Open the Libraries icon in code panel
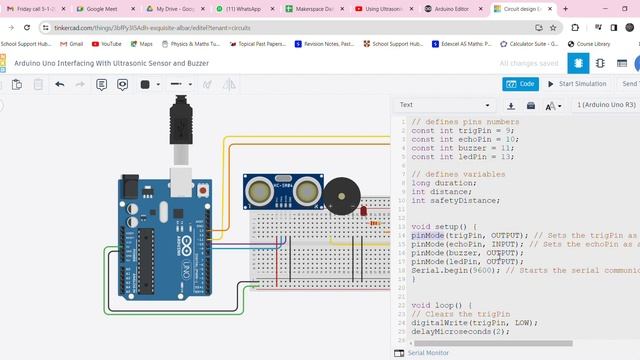 click(531, 106)
